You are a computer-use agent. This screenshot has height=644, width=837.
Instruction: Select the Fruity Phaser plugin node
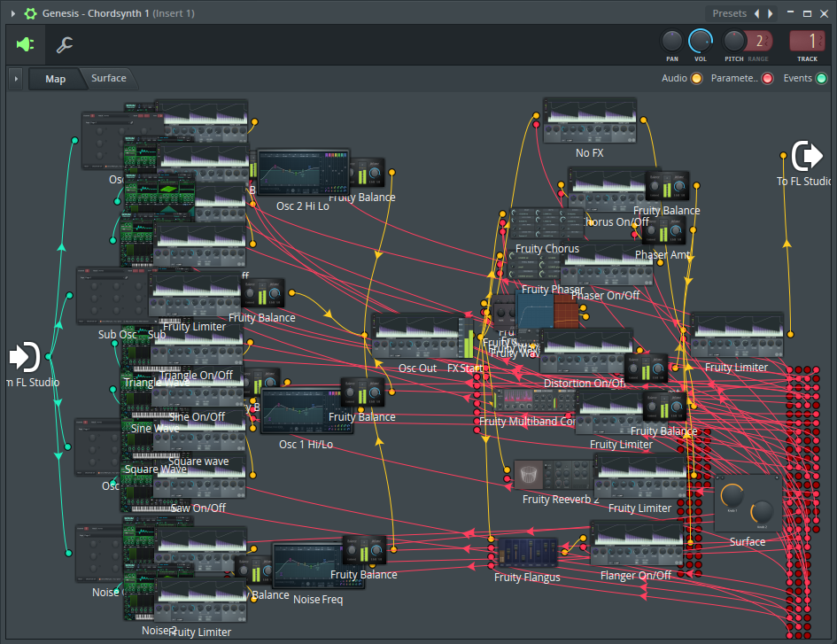pos(534,265)
